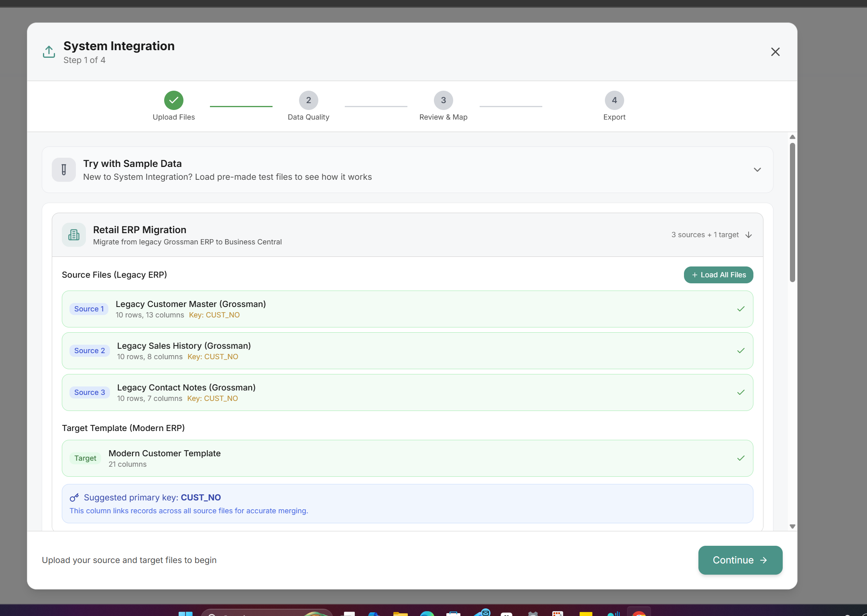Click checkmark on Legacy Sales History row
The image size is (867, 616).
click(741, 351)
